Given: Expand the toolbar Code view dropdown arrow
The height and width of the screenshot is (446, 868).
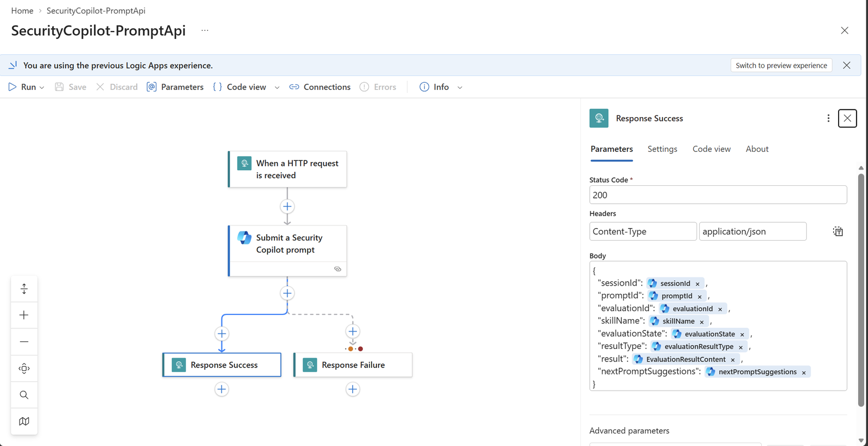Looking at the screenshot, I should coord(277,87).
